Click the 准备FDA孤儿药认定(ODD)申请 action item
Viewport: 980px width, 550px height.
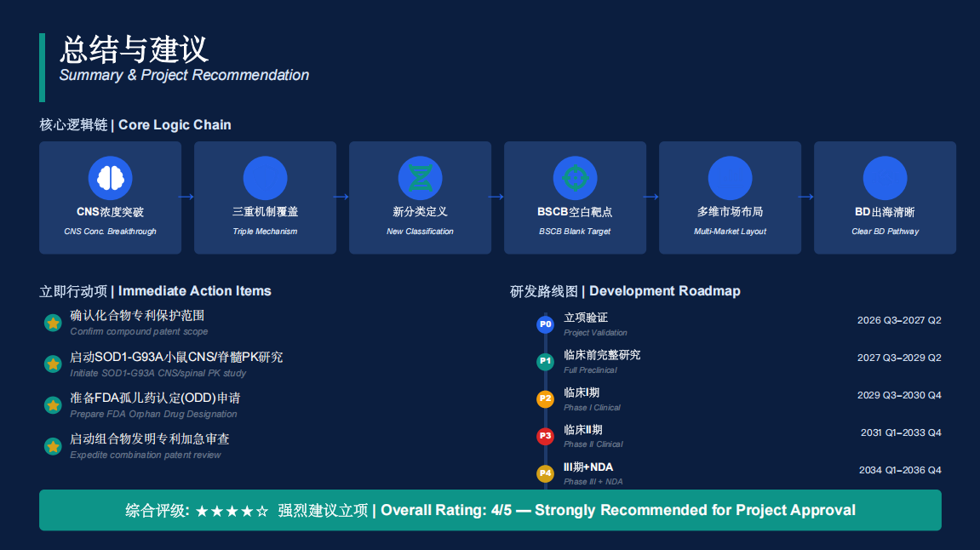click(155, 398)
